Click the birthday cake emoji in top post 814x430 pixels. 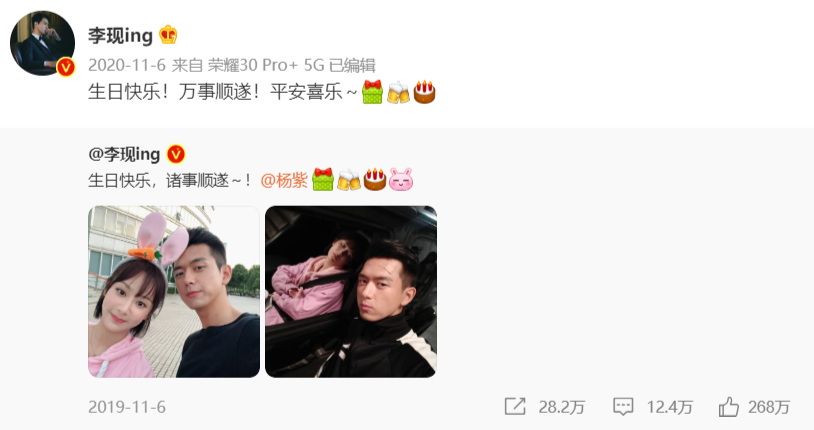click(x=424, y=92)
